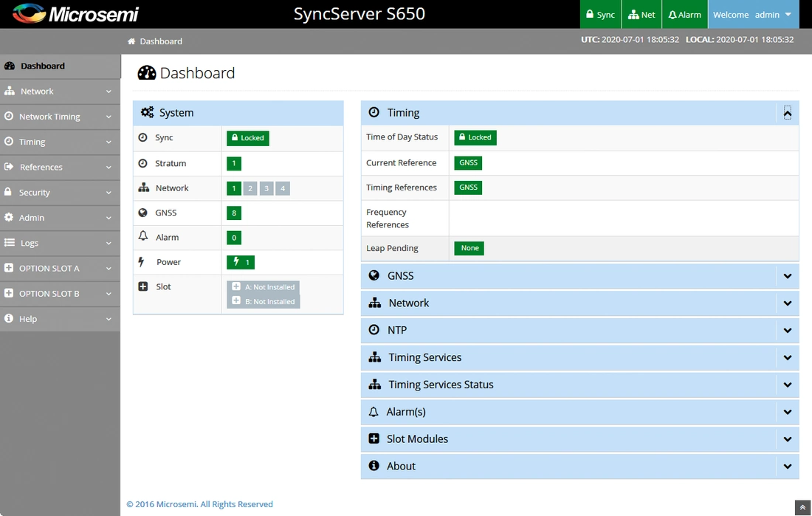Viewport: 812px width, 516px height.
Task: Click the Current Reference GNSS badge
Action: (x=468, y=162)
